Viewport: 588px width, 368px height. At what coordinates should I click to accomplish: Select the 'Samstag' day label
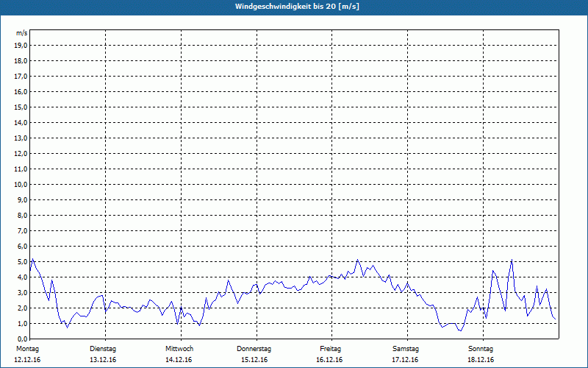pyautogui.click(x=406, y=349)
